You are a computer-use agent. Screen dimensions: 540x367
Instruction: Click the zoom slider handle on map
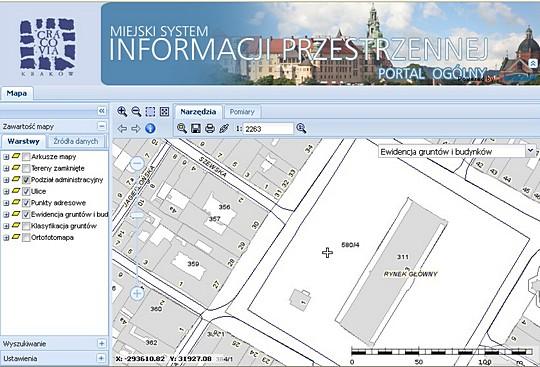(x=137, y=215)
